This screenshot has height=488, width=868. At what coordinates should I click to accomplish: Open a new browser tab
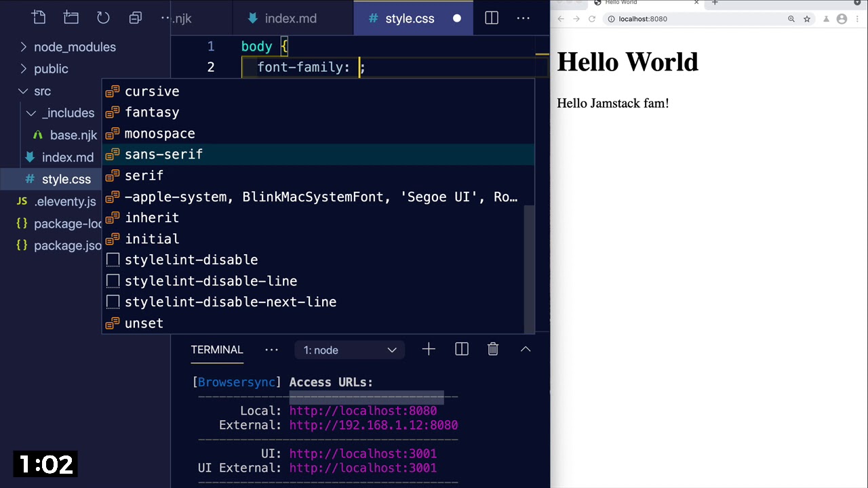coord(715,3)
